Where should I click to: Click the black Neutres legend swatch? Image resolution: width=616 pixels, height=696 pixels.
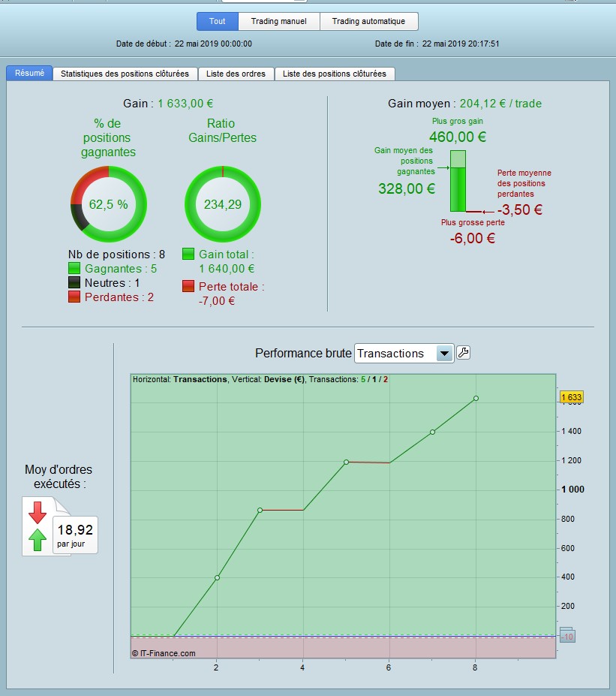point(74,282)
